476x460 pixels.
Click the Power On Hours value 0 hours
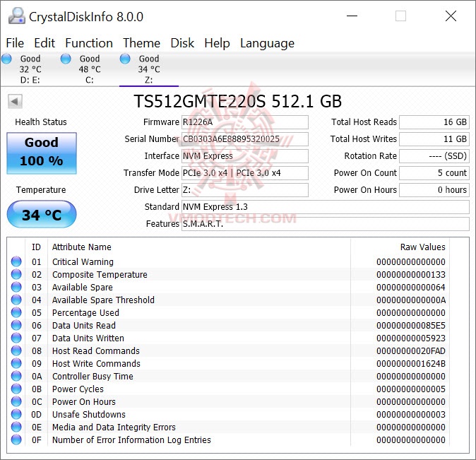pyautogui.click(x=434, y=190)
